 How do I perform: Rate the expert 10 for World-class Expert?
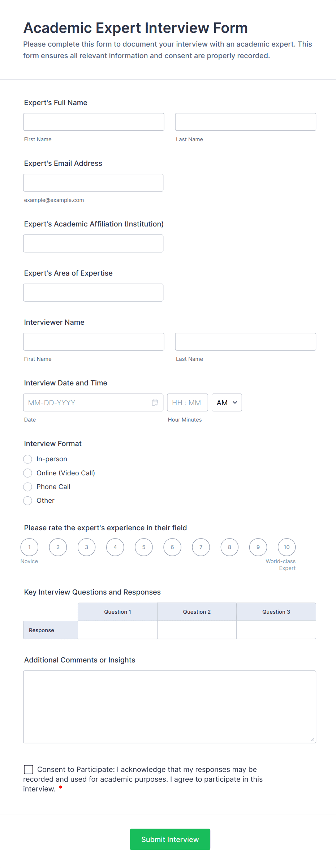click(x=287, y=547)
